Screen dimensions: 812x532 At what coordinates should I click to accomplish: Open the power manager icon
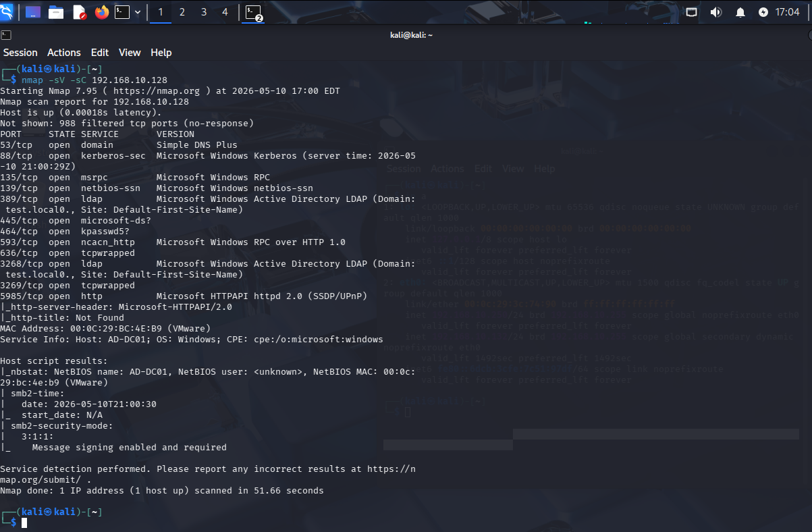point(763,12)
